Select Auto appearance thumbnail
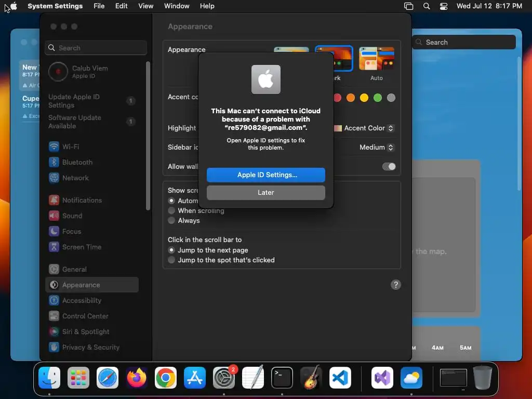The image size is (532, 399). [377, 58]
